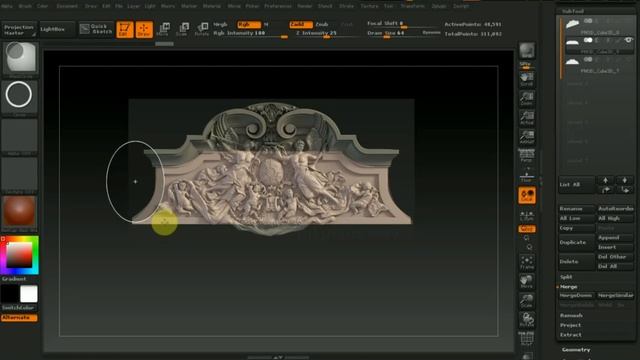Select the Move tool in top shelf

[x=163, y=29]
